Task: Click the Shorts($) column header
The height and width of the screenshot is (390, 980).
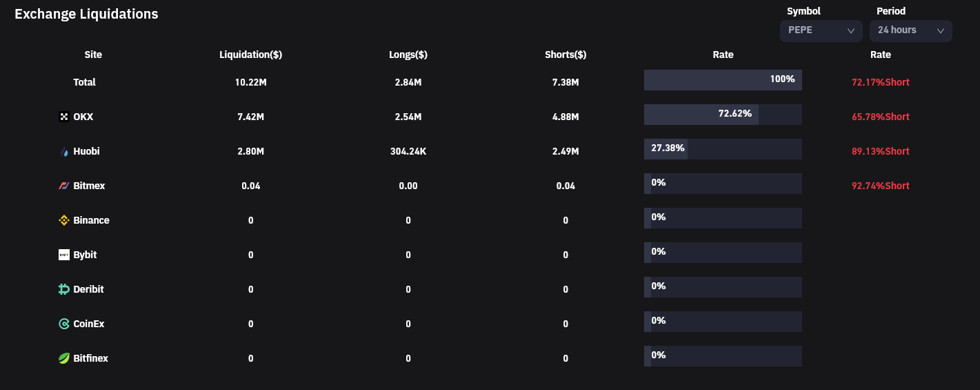Action: pyautogui.click(x=566, y=55)
